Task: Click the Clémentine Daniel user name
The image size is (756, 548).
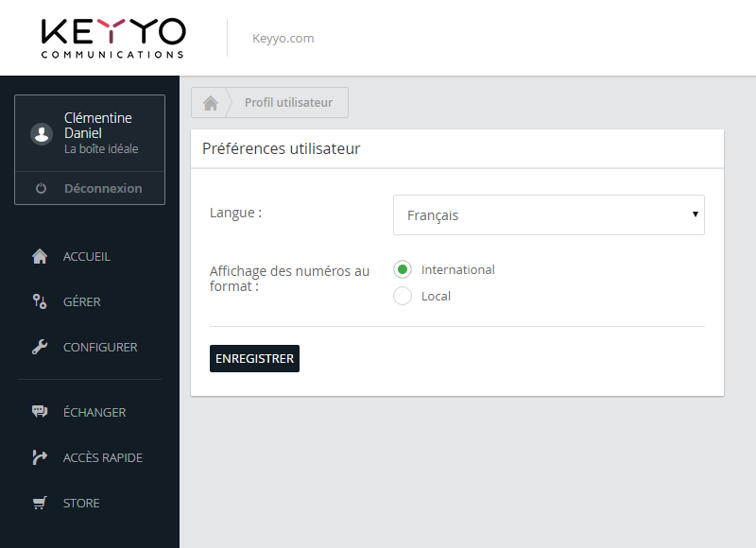Action: click(98, 126)
